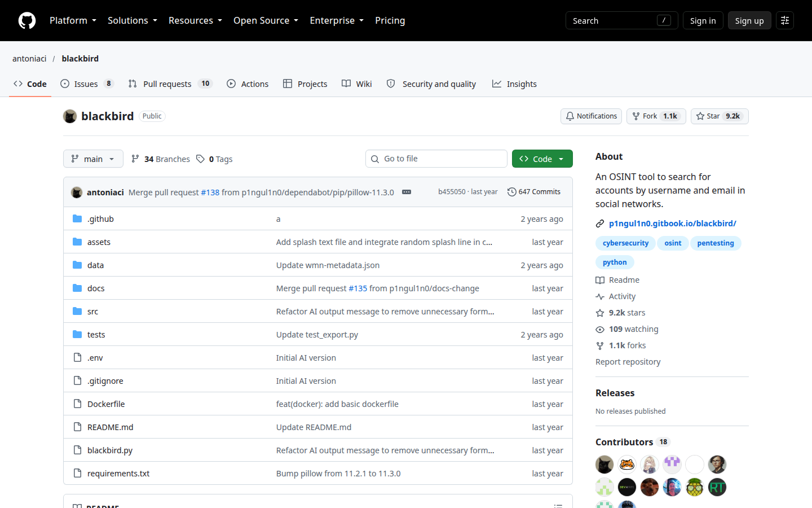Switch to the Issues tab
Viewport: 812px width, 508px height.
[x=87, y=84]
